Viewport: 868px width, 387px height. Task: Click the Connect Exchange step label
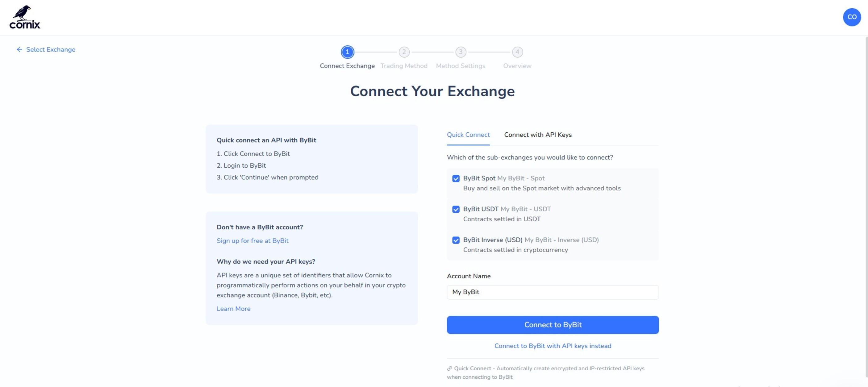coord(347,66)
